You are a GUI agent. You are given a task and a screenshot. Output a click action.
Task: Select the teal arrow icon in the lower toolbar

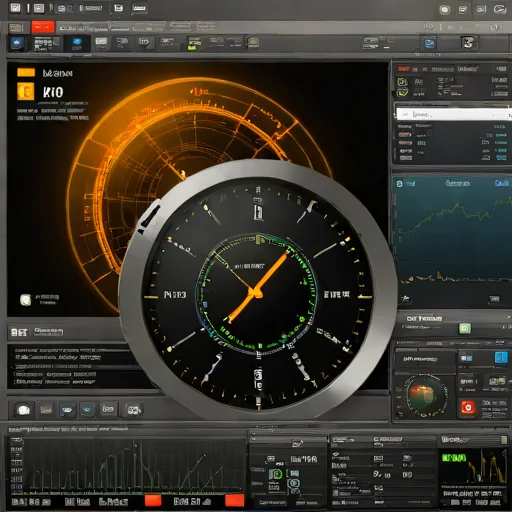tap(87, 409)
